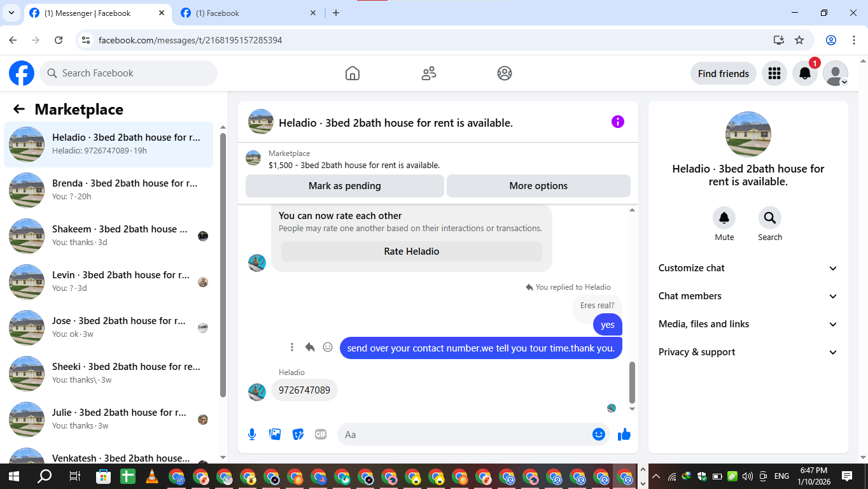This screenshot has width=868, height=489.
Task: Open Windows taskbar search
Action: coord(45,476)
